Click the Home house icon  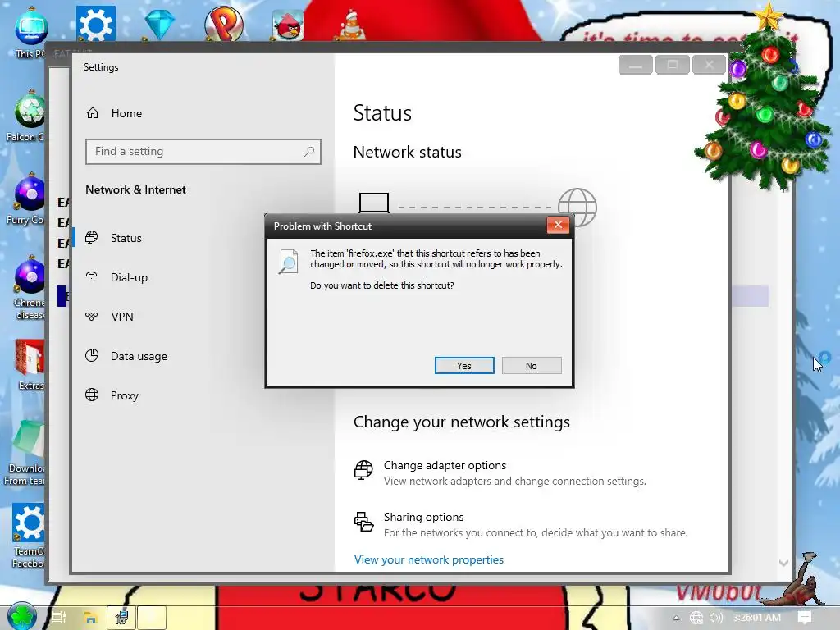(x=93, y=113)
